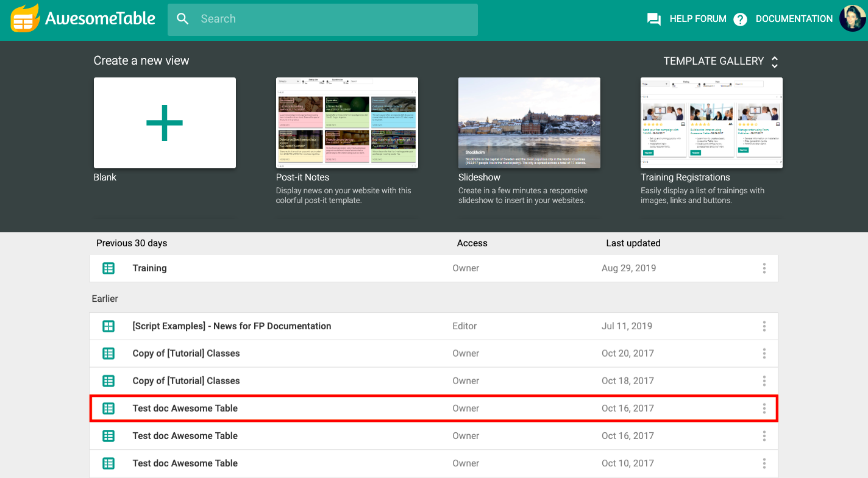Open the Documentation link
Viewport: 868px width, 478px height.
point(783,19)
